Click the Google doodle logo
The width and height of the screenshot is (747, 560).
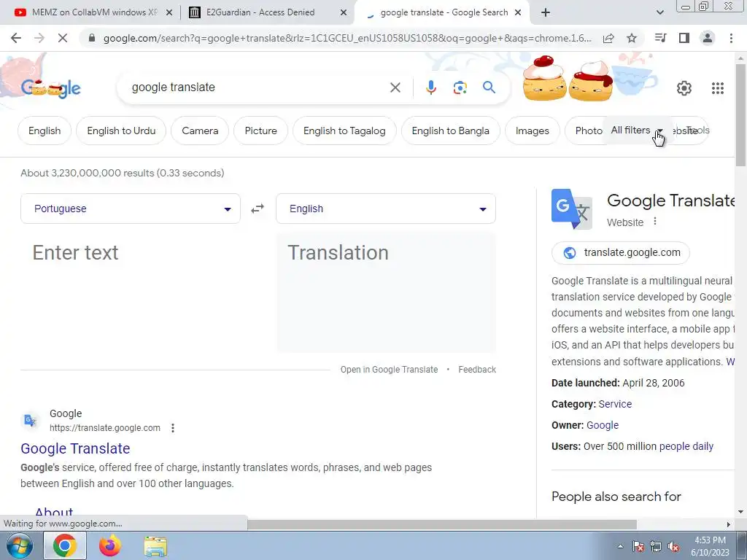tap(50, 88)
